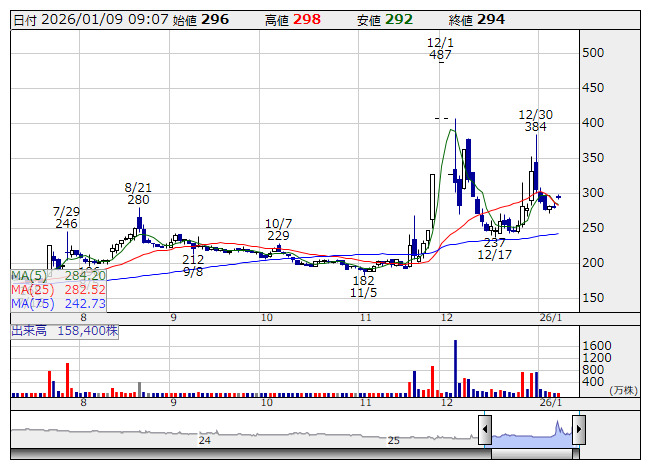Click the bottom scrollbar thumb under overview
653x470 pixels.
point(531,455)
